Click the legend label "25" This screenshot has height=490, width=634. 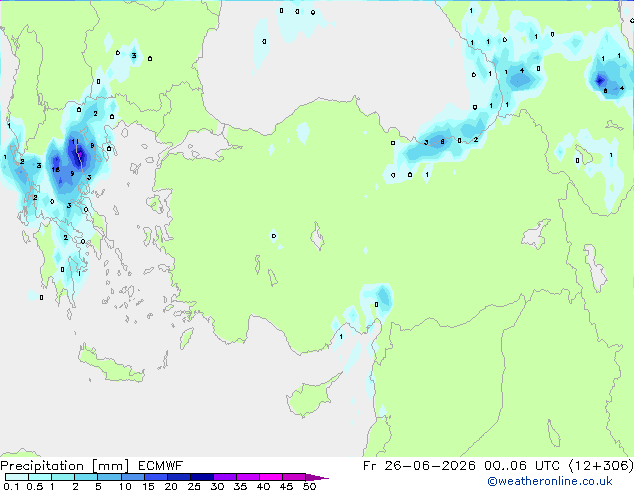[194, 486]
